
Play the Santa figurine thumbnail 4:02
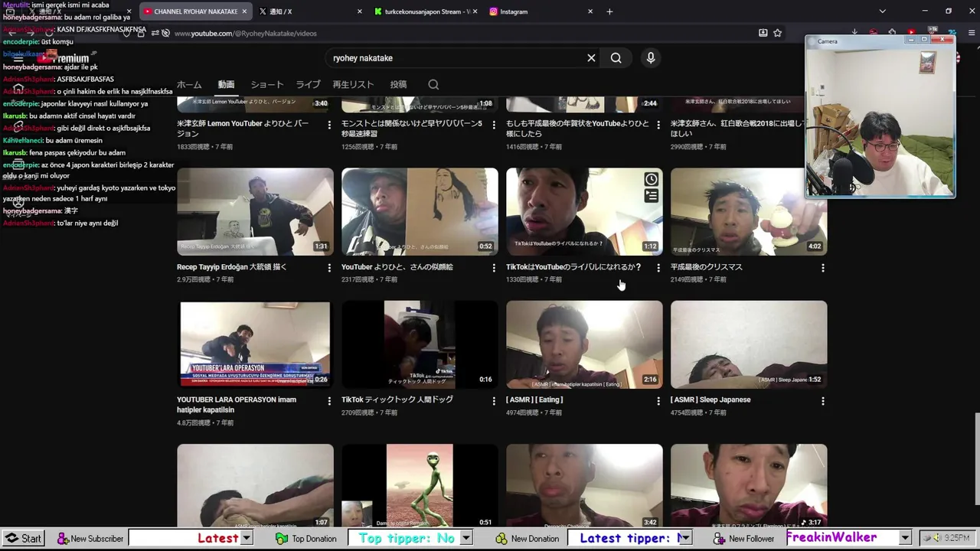749,211
